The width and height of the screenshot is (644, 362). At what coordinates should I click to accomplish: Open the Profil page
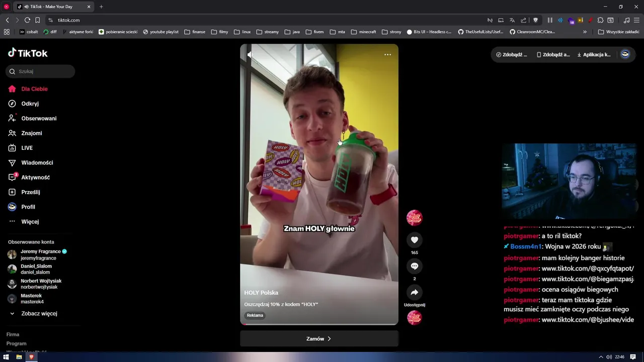click(22, 207)
